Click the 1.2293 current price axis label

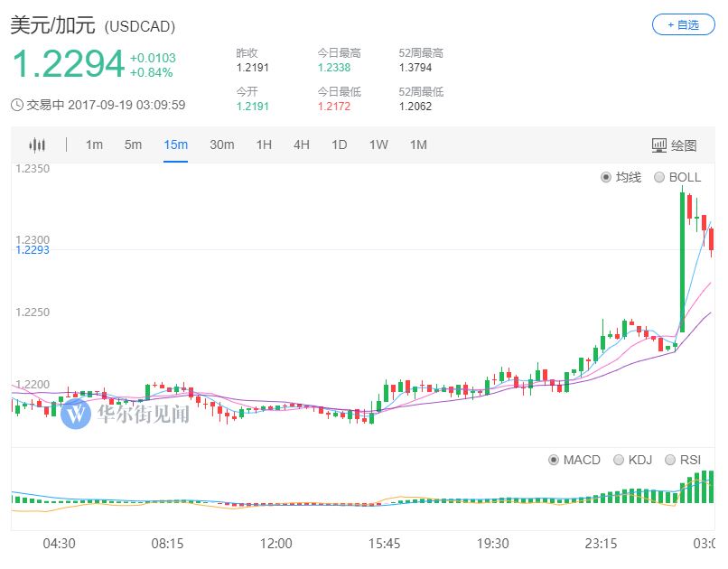tap(33, 249)
